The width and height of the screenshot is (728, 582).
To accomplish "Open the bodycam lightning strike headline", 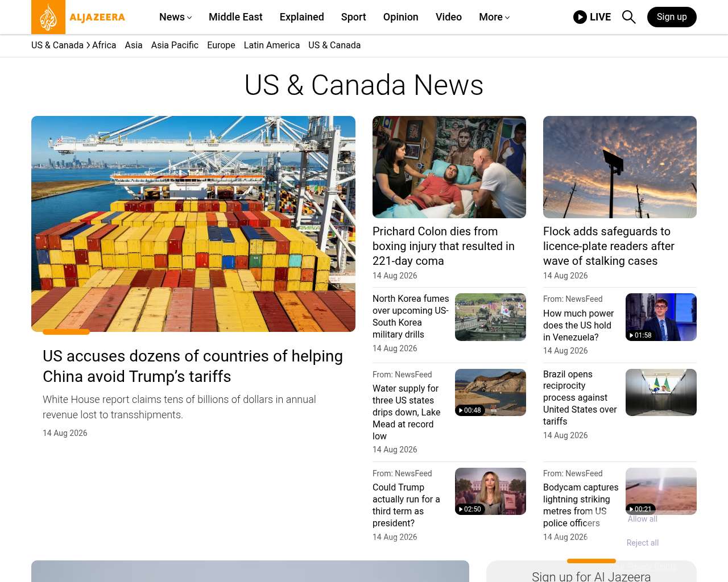I will pos(581,505).
